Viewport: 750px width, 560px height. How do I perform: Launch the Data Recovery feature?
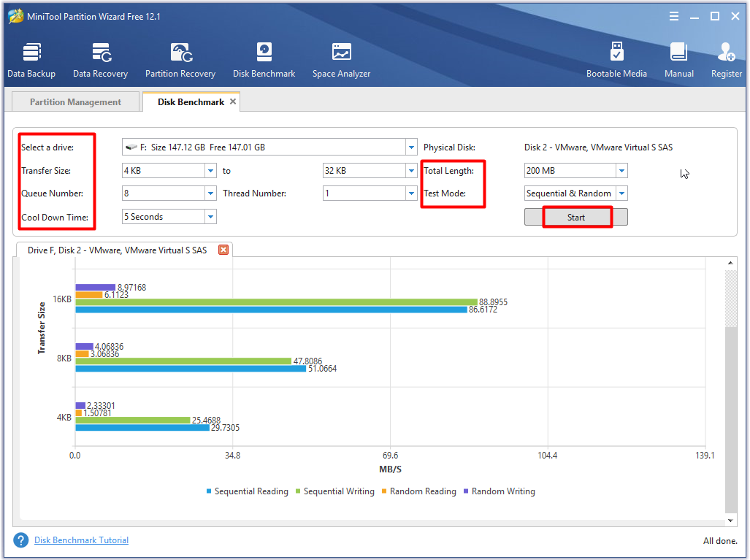(x=100, y=60)
